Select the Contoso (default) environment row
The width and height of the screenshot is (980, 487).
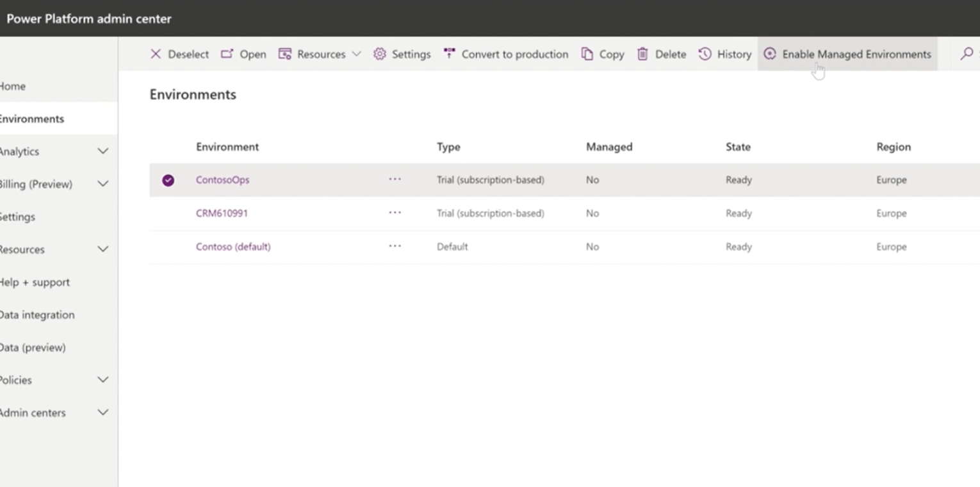[x=233, y=247]
